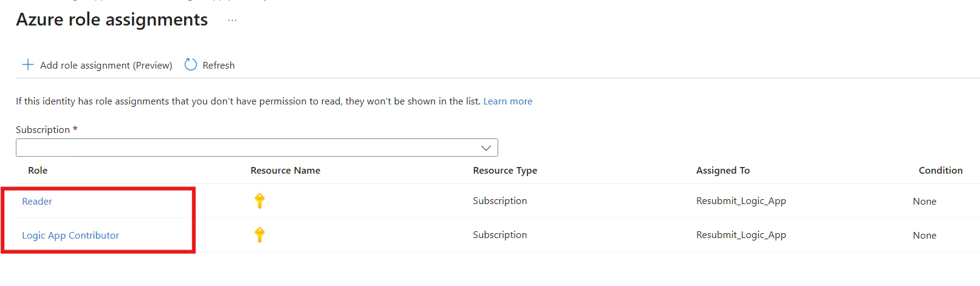Select Add role assignment (Preview) text
Image resolution: width=980 pixels, height=286 pixels.
coord(106,65)
